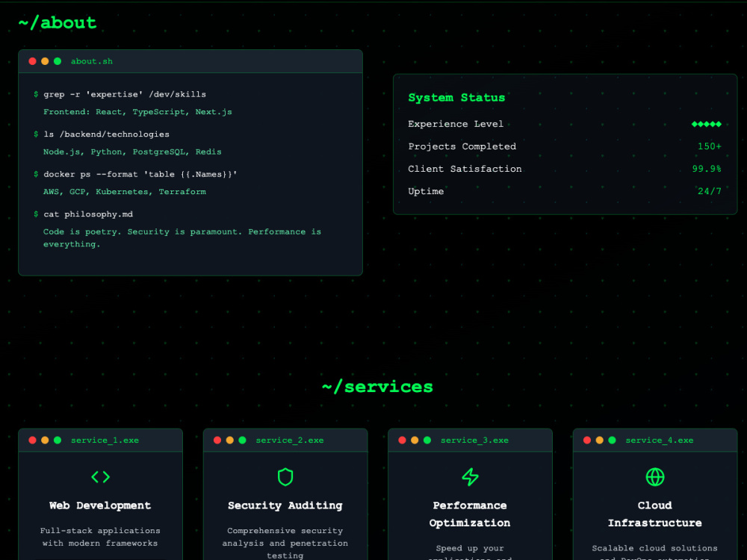Click the Performance Optimization card heading

click(x=470, y=514)
